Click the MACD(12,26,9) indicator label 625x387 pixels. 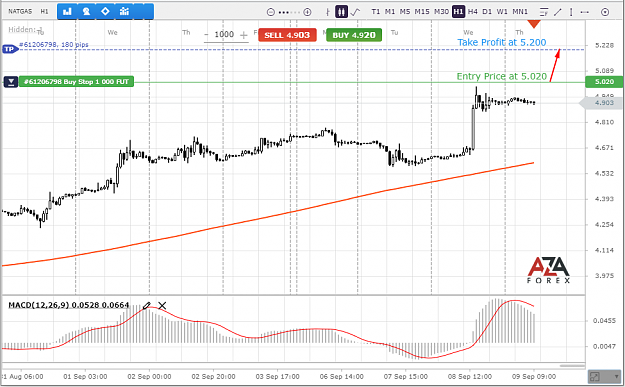point(69,305)
